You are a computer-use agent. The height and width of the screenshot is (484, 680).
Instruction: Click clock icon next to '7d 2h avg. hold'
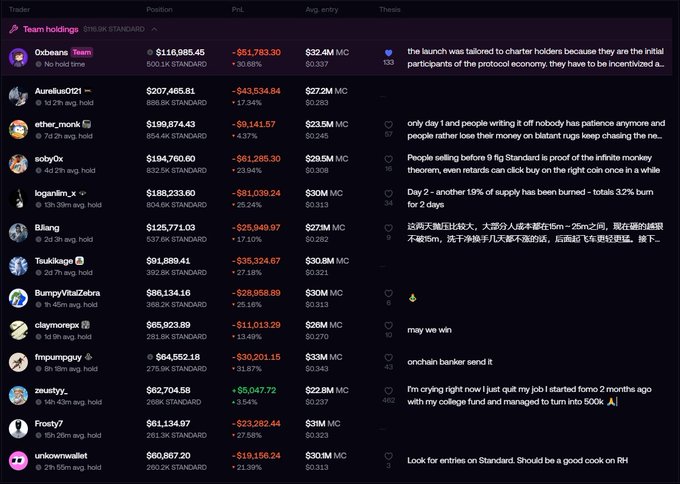click(39, 136)
